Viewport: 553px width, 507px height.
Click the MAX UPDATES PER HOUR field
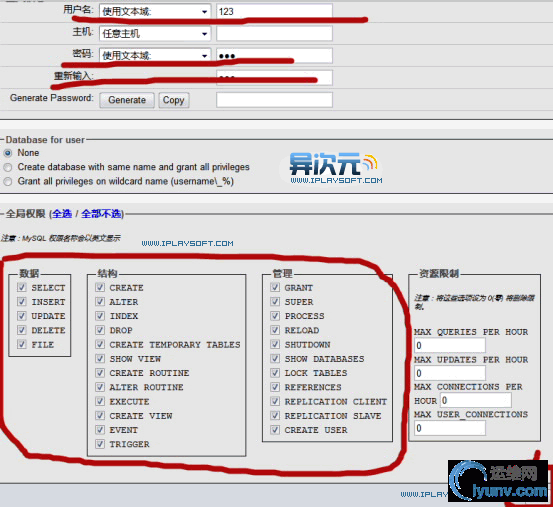point(450,373)
